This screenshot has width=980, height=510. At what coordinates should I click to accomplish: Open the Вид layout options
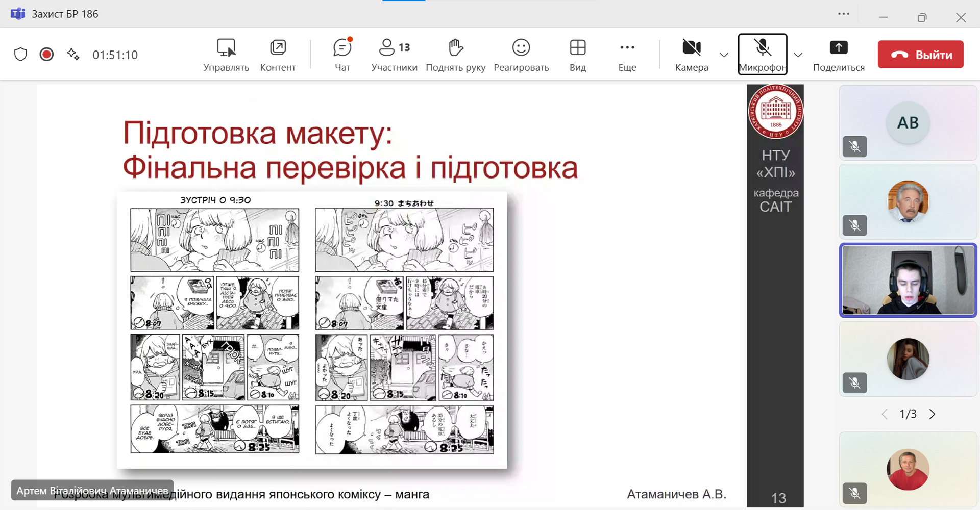tap(578, 55)
